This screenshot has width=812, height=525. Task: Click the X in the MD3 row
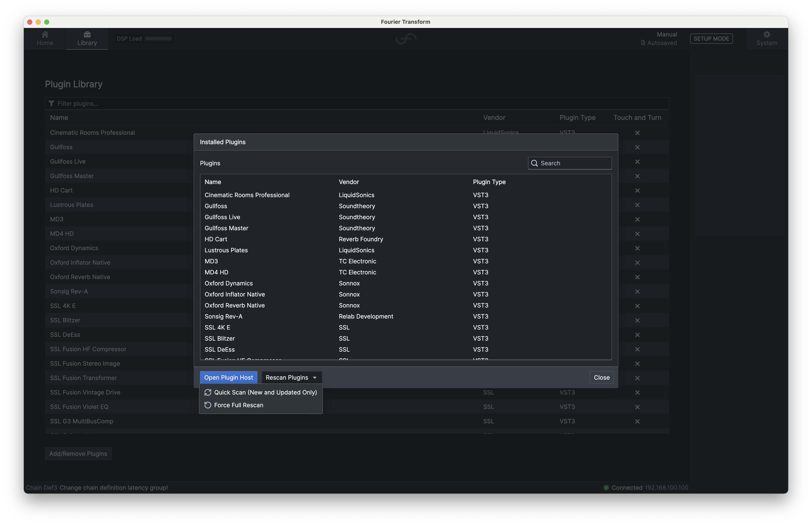coord(637,219)
